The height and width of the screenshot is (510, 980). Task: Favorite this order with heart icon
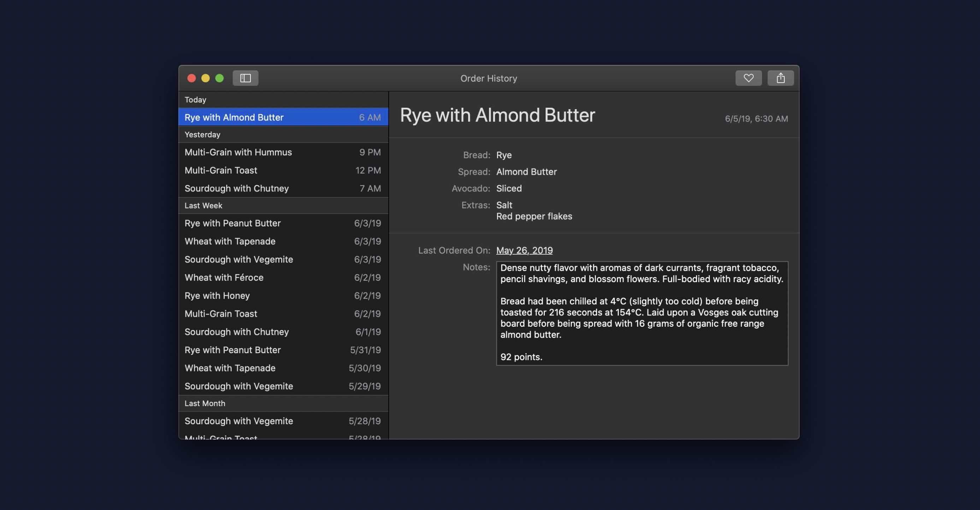(x=748, y=78)
